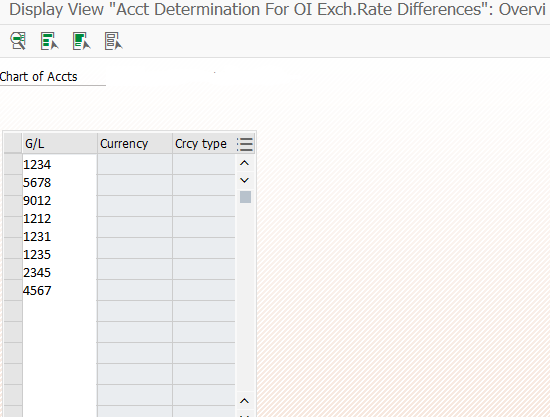Select the row marker for G/L 5678

(x=13, y=185)
